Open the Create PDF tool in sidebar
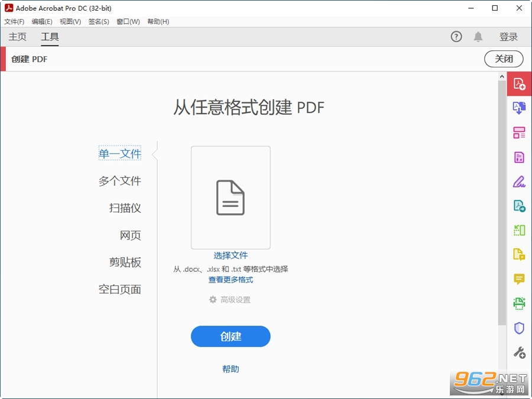 (x=519, y=83)
